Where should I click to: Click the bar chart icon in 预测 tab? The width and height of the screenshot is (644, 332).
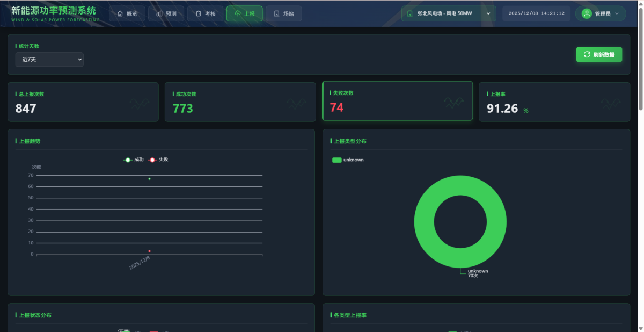tap(159, 13)
